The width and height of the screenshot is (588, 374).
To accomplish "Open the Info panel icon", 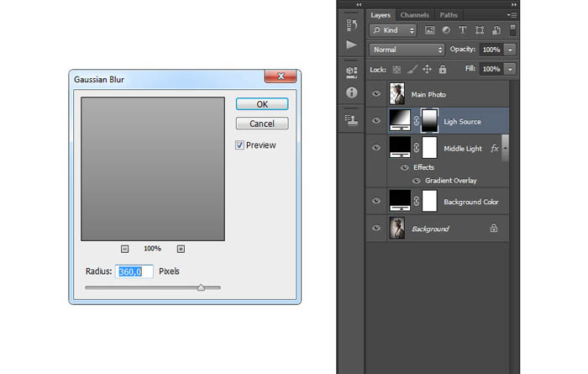I will [x=351, y=92].
